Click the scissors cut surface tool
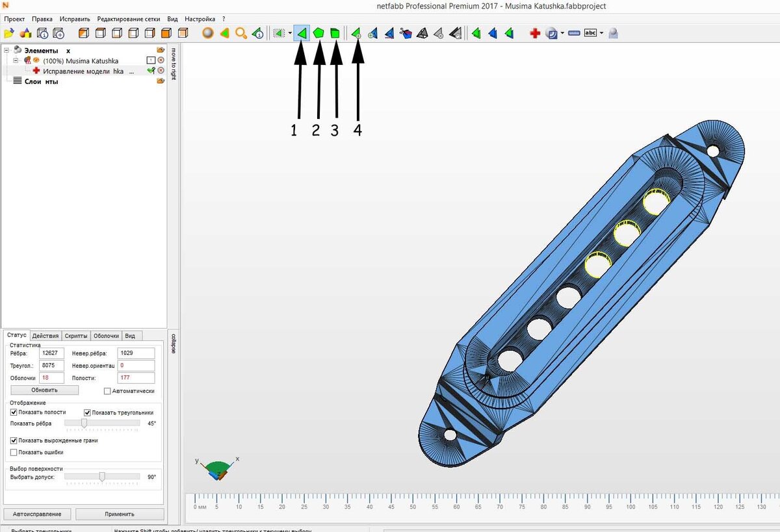Screen dimensions: 780x532 coord(406,33)
